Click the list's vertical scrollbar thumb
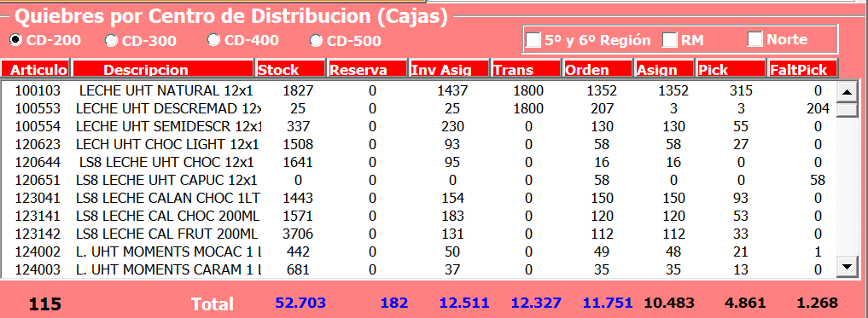Screen dimensions: 868x318 click(x=847, y=110)
